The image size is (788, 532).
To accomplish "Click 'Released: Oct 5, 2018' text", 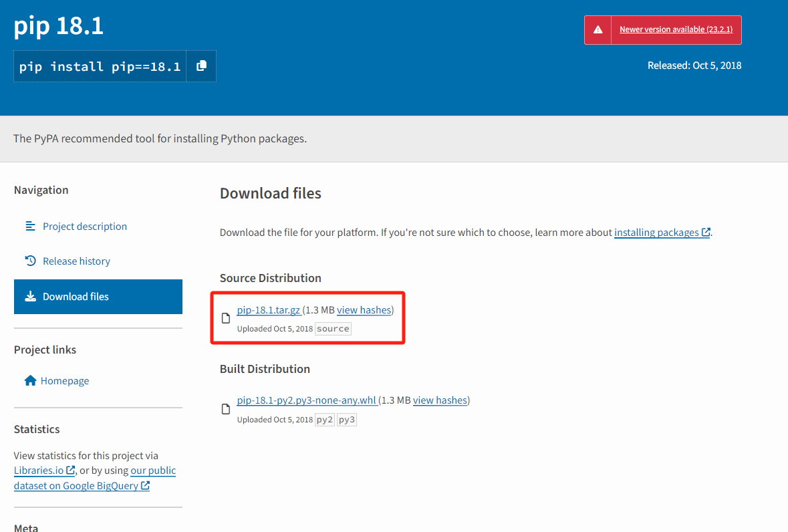I will (x=694, y=65).
